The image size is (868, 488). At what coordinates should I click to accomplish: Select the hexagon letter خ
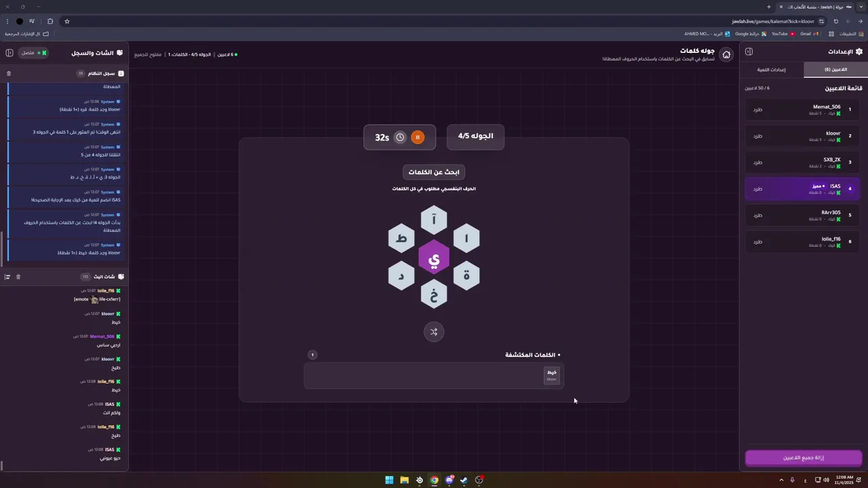[434, 295]
